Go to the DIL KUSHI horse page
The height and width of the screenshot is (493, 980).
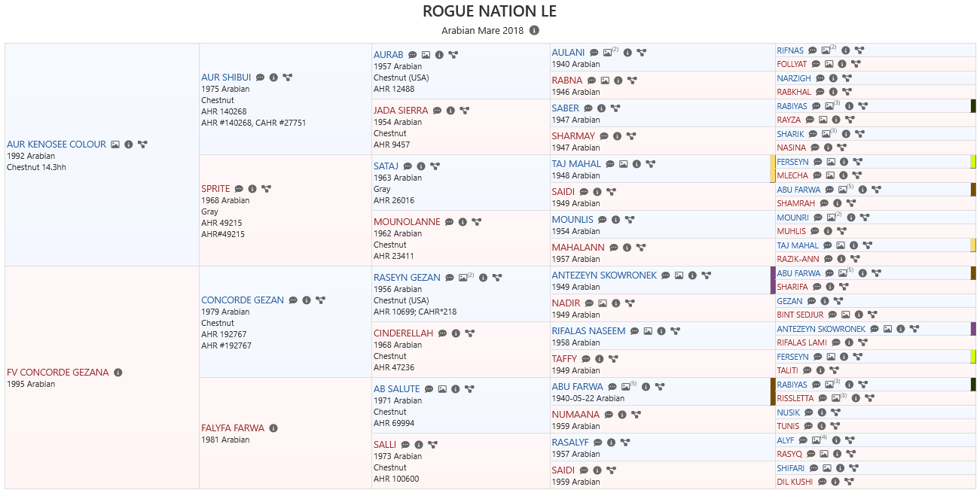pos(795,482)
